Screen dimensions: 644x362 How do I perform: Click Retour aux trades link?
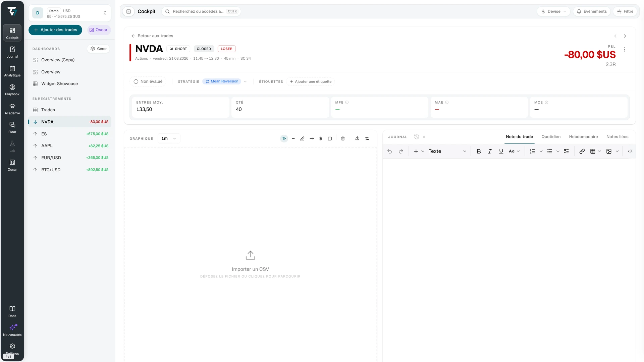(152, 36)
